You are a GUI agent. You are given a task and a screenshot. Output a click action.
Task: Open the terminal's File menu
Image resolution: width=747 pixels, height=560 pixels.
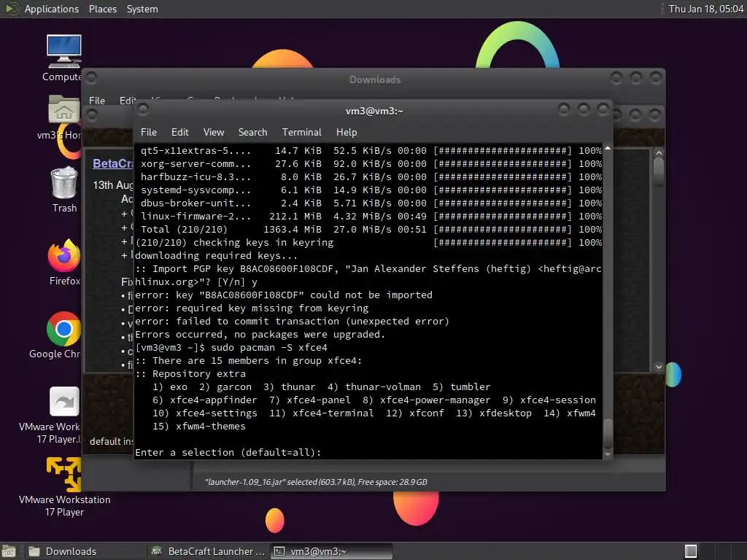tap(149, 133)
